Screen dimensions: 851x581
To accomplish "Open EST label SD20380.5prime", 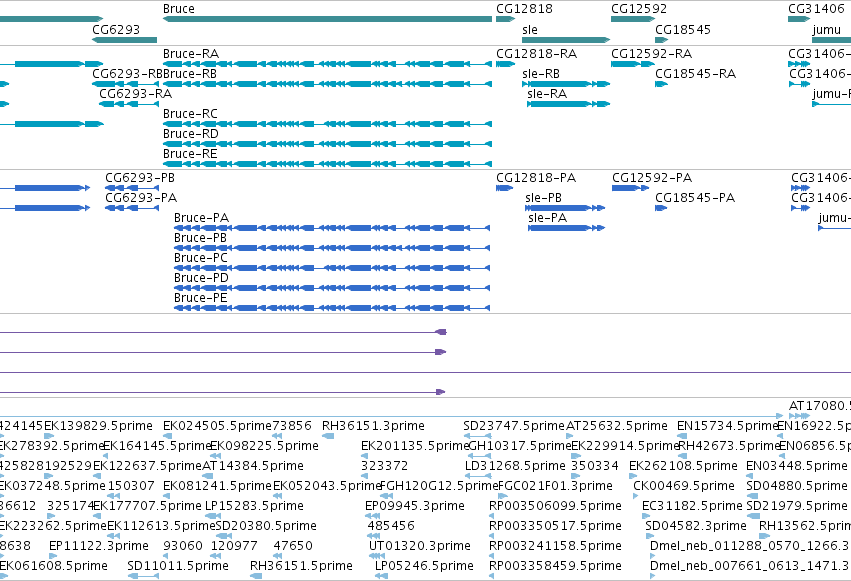I will pyautogui.click(x=266, y=526).
